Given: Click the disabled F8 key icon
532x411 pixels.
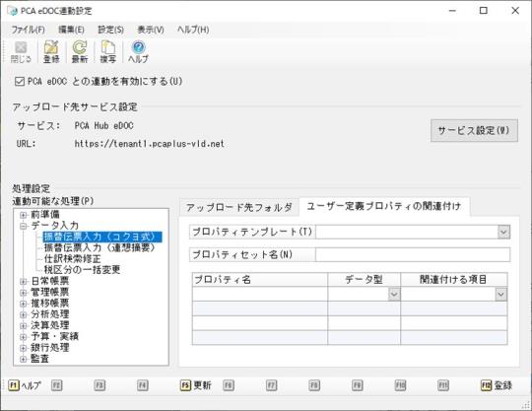Looking at the screenshot, I should [314, 385].
